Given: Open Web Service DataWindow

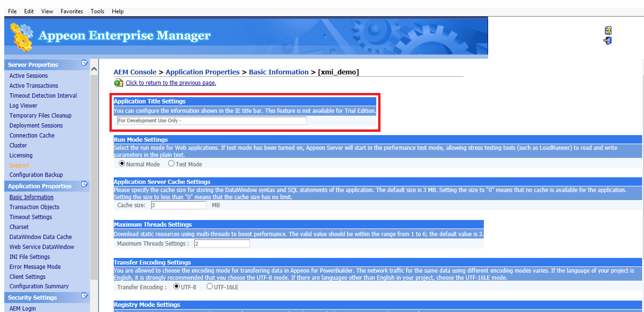Looking at the screenshot, I should click(42, 247).
